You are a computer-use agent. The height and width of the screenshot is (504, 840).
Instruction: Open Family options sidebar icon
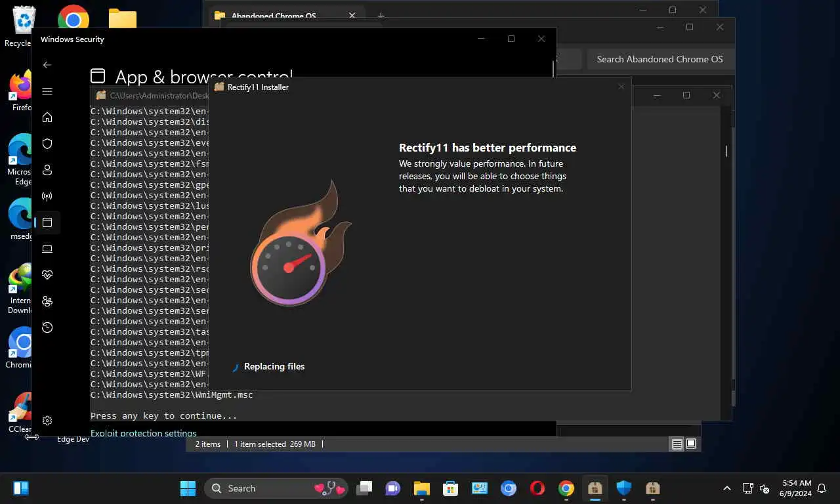[x=47, y=301]
